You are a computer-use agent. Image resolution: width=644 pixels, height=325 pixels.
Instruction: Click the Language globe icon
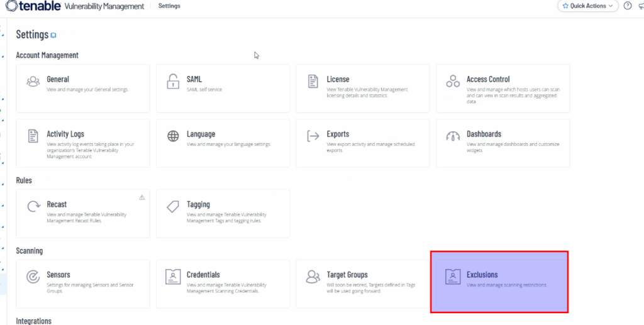173,136
